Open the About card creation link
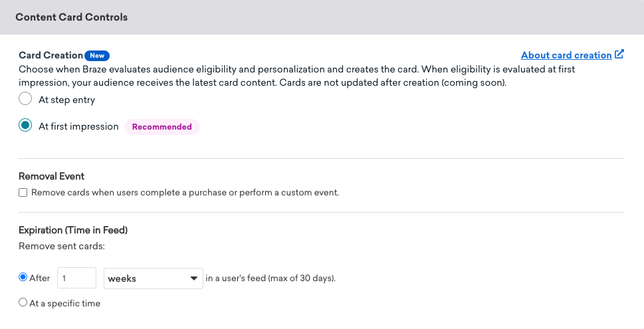Screen dimensions: 644x329 point(566,55)
